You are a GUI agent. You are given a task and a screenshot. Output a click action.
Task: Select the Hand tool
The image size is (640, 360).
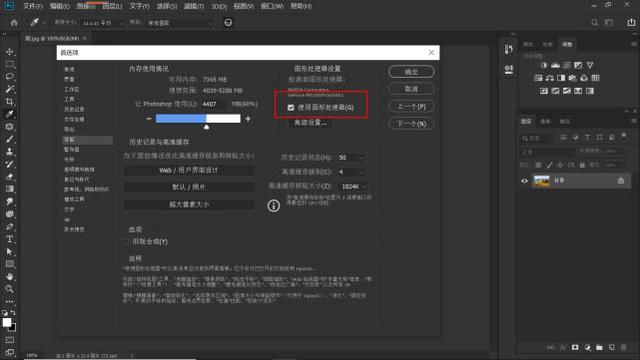click(9, 277)
